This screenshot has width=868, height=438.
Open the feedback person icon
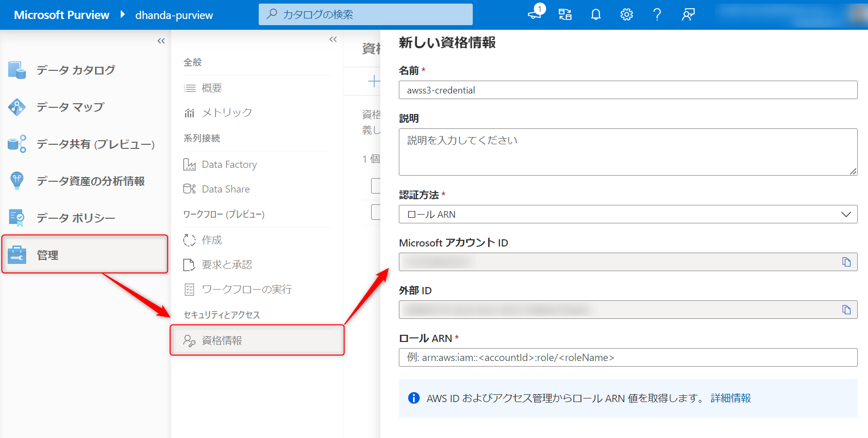tap(688, 14)
